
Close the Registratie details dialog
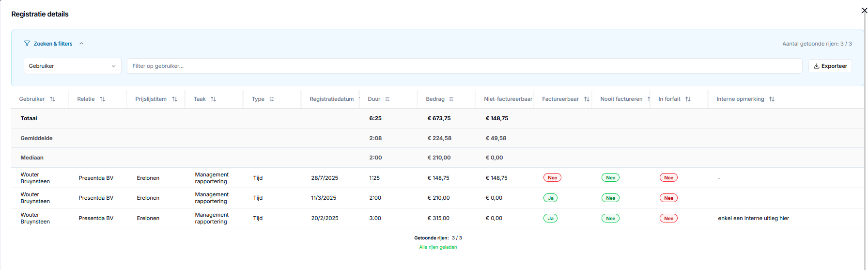point(864,11)
